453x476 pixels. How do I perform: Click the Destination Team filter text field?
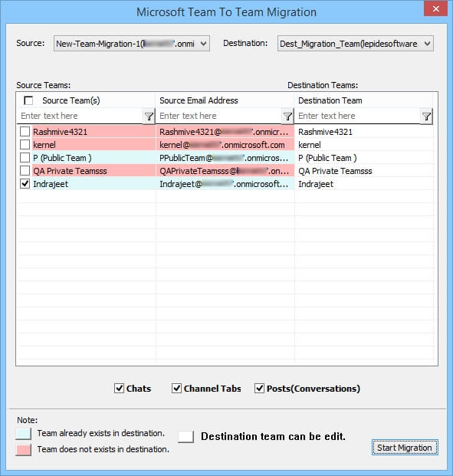click(358, 116)
